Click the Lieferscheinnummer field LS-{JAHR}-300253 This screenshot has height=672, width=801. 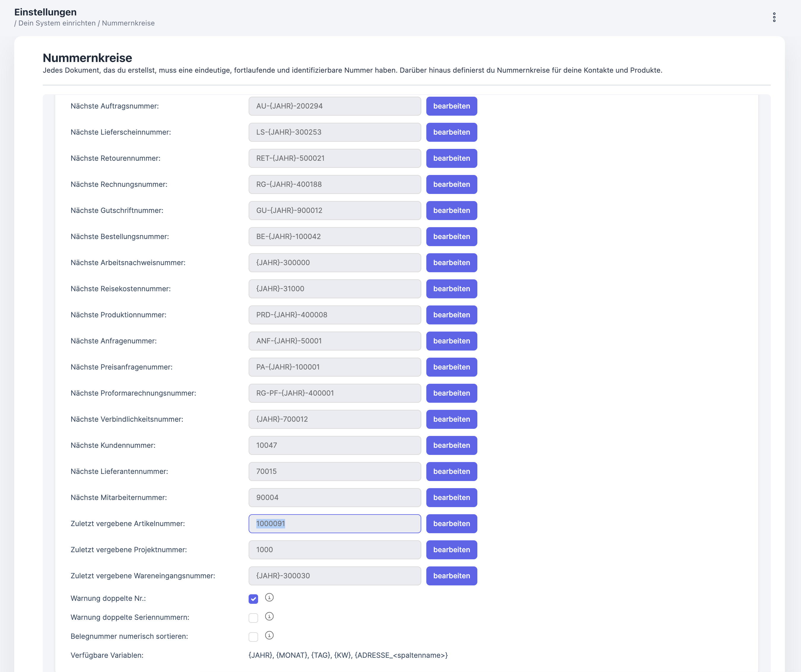[335, 132]
